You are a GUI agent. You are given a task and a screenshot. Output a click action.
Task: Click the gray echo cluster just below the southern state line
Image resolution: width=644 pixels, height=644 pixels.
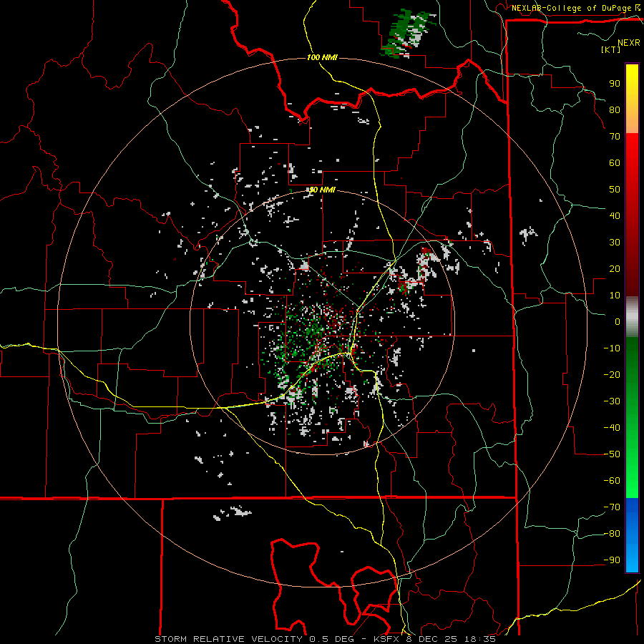[x=233, y=512]
